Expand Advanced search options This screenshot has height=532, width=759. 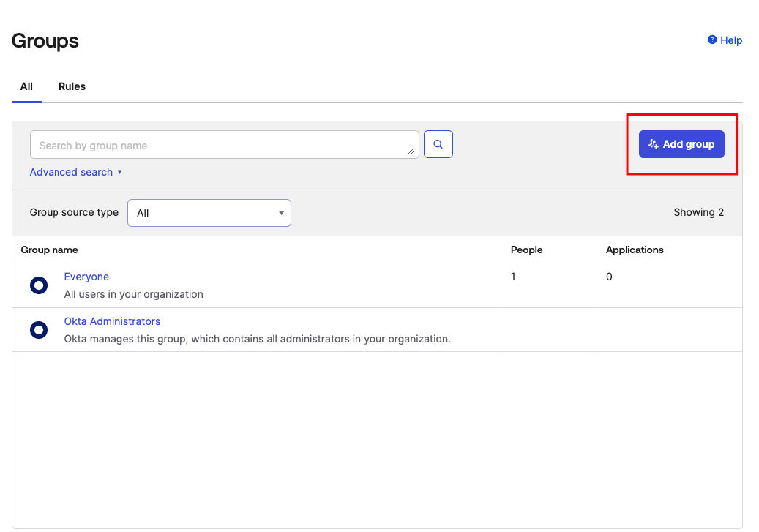click(x=76, y=172)
